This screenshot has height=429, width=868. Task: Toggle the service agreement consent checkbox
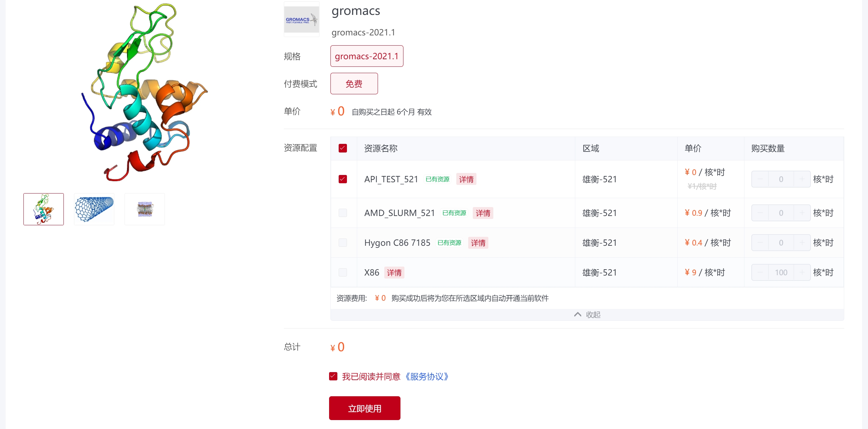coord(333,376)
